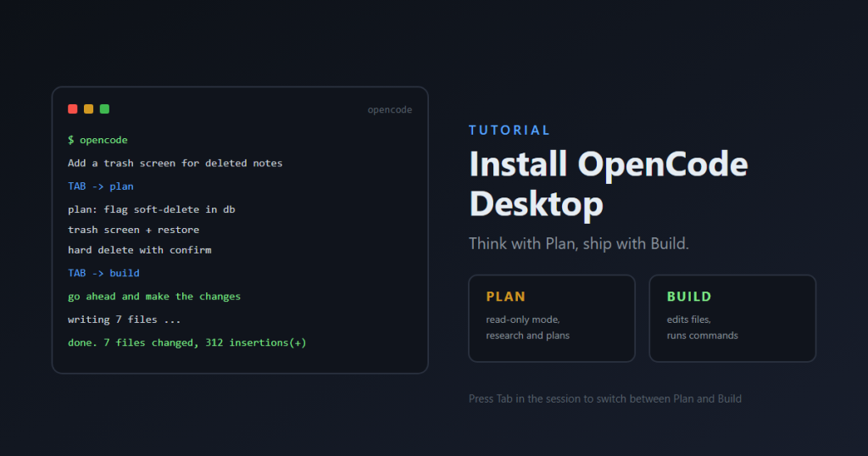
Task: Click the 'trash screen + restore' line
Action: [133, 230]
